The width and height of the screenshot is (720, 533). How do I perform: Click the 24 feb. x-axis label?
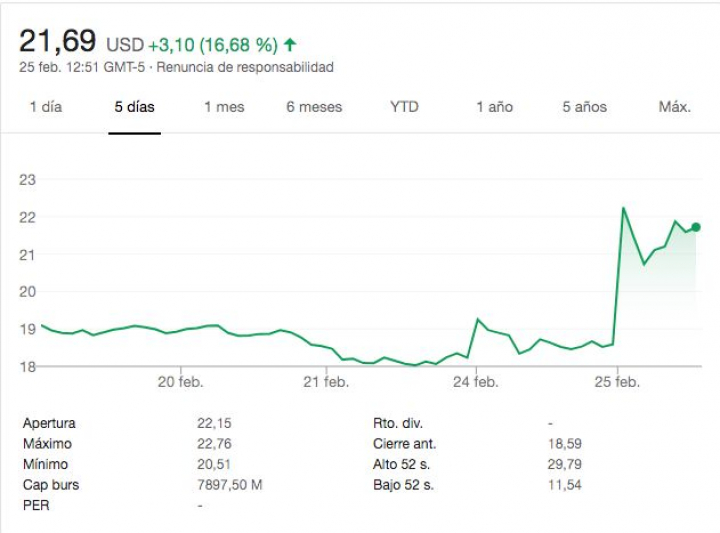[474, 382]
